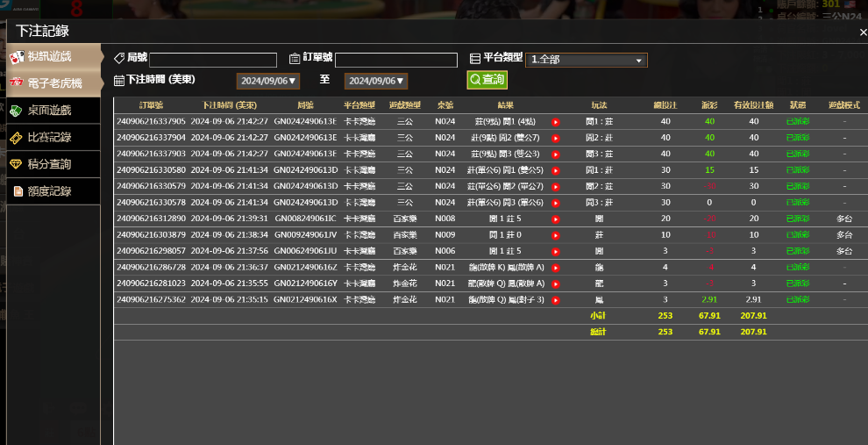Play replay icon for order 240906216286728

click(556, 268)
